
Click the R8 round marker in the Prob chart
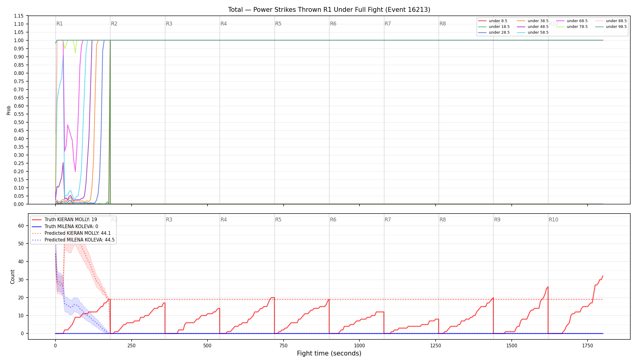443,24
